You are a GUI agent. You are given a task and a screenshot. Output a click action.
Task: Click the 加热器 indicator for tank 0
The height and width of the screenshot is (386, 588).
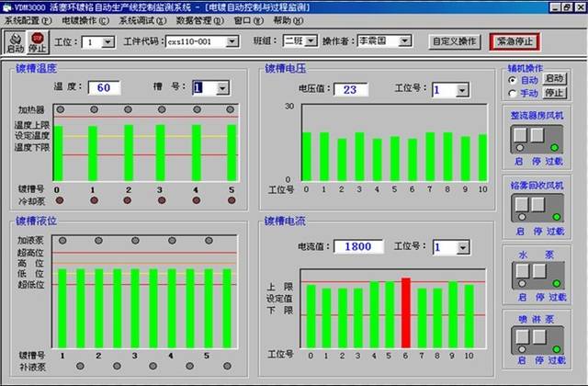click(60, 108)
